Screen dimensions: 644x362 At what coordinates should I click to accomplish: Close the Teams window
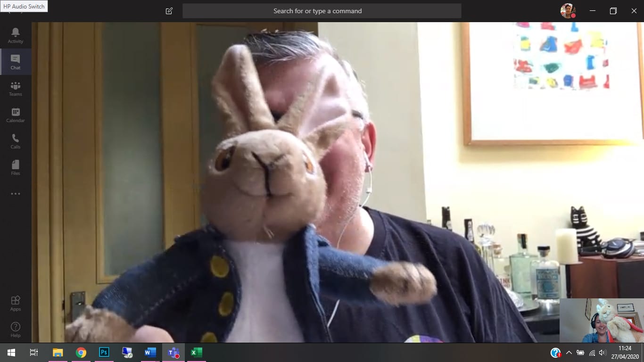pyautogui.click(x=634, y=11)
